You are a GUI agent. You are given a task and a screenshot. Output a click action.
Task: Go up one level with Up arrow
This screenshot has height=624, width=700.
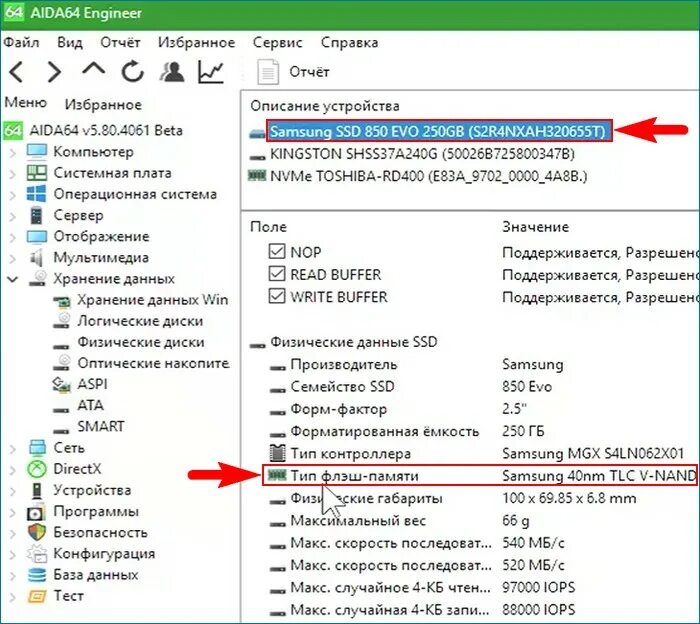click(x=94, y=70)
